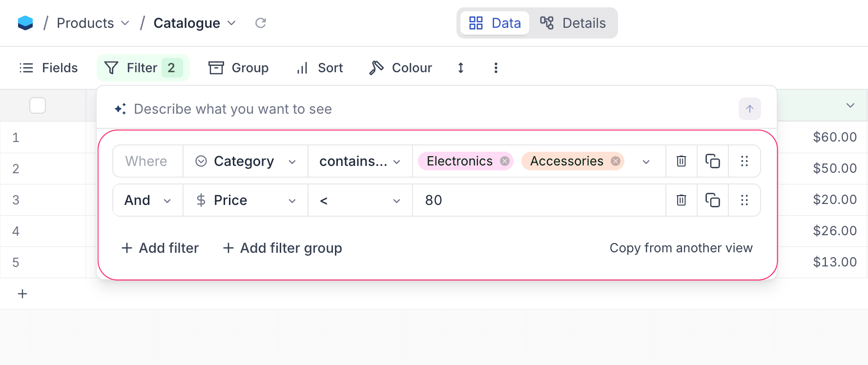Click Add filter group
The height and width of the screenshot is (365, 868).
tap(282, 248)
